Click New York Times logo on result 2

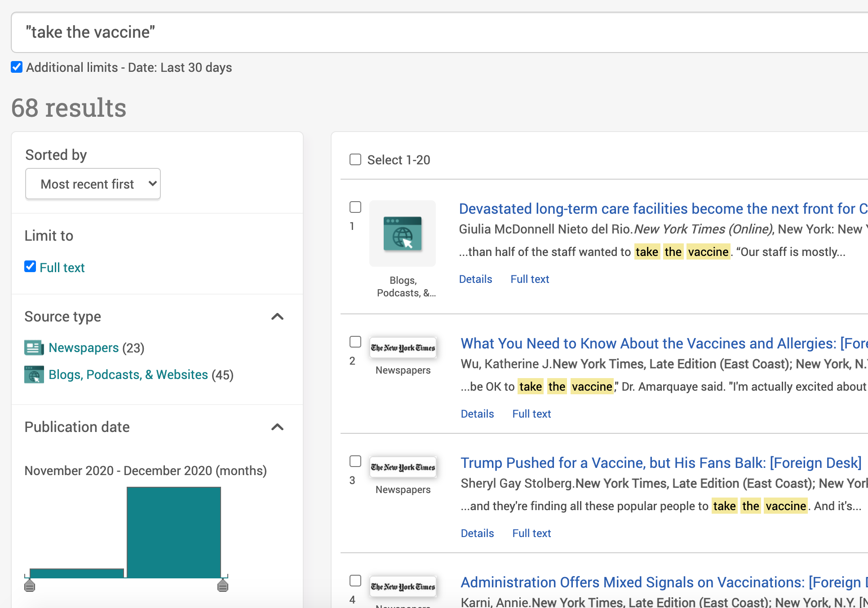[x=403, y=348]
